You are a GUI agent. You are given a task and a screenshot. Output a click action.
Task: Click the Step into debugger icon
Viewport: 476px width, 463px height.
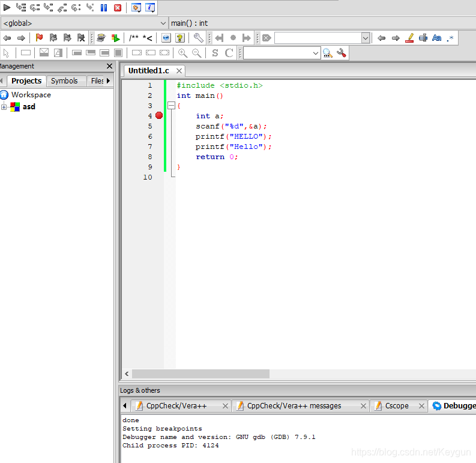point(48,7)
